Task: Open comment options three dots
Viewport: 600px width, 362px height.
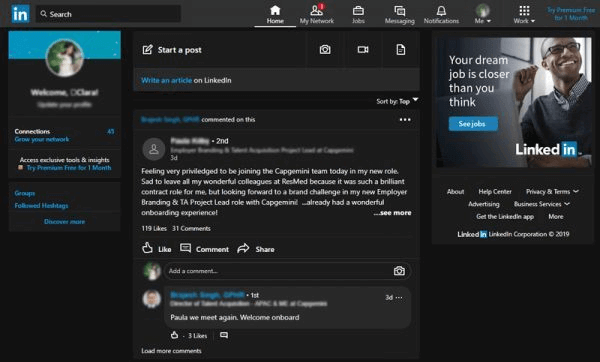Action: pyautogui.click(x=399, y=298)
